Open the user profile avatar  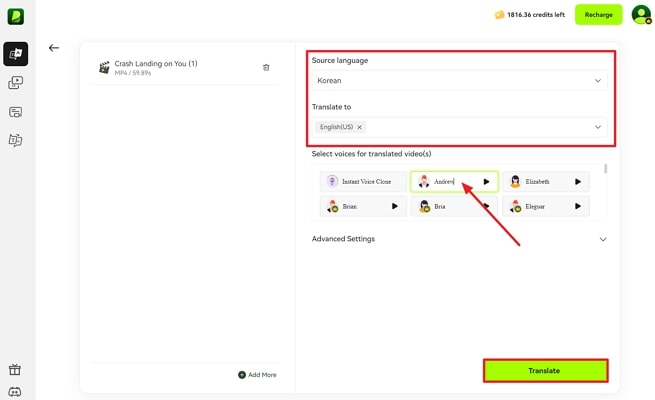pyautogui.click(x=641, y=15)
